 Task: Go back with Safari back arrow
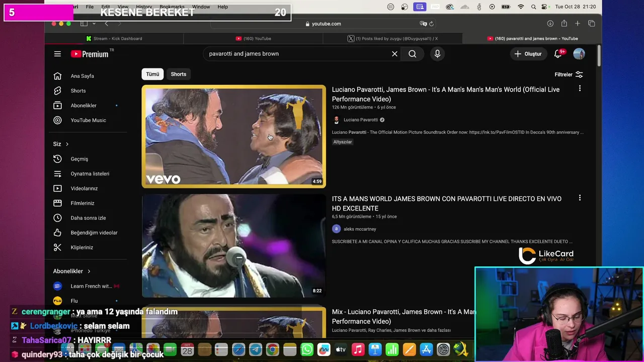pos(106,24)
